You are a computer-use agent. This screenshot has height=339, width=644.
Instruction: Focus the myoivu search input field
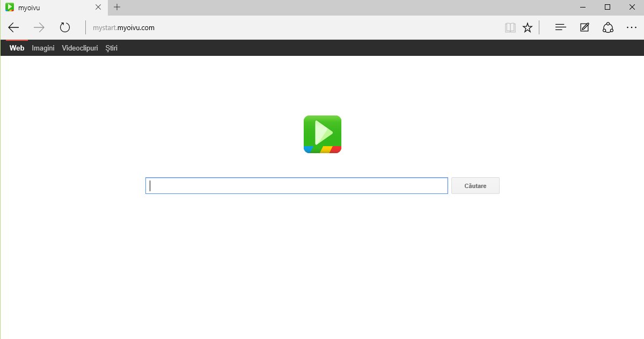click(x=297, y=186)
